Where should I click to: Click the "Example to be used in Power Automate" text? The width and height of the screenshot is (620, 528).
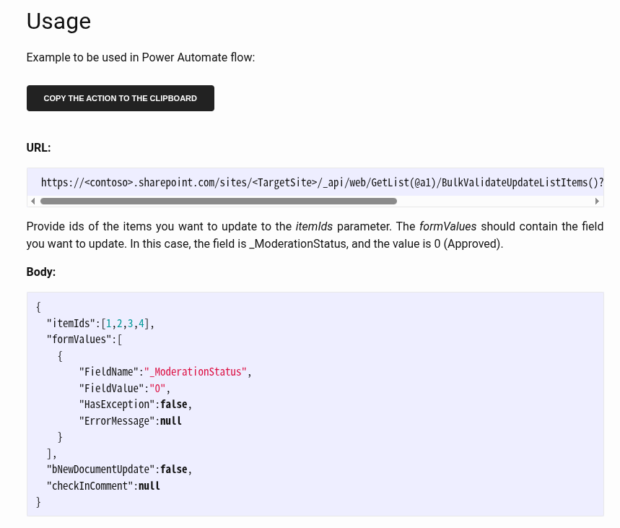coord(140,57)
